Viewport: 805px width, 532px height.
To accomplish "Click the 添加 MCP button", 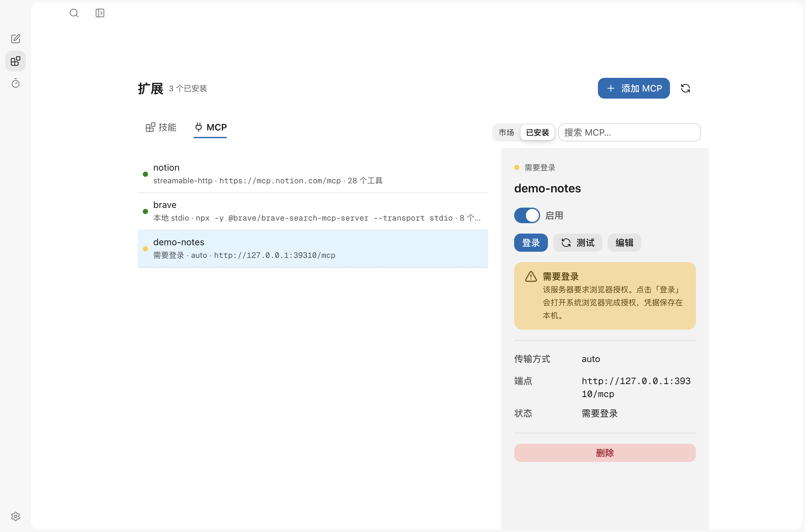I will (x=634, y=88).
